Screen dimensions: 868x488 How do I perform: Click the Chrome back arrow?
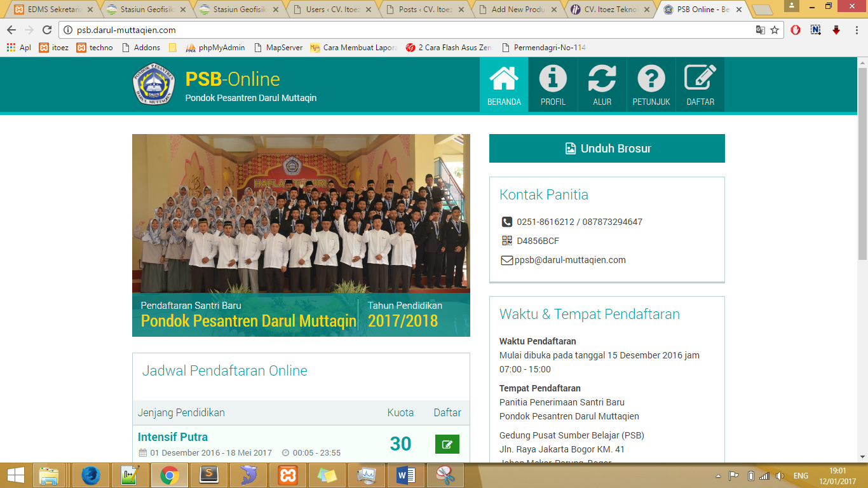click(x=11, y=30)
